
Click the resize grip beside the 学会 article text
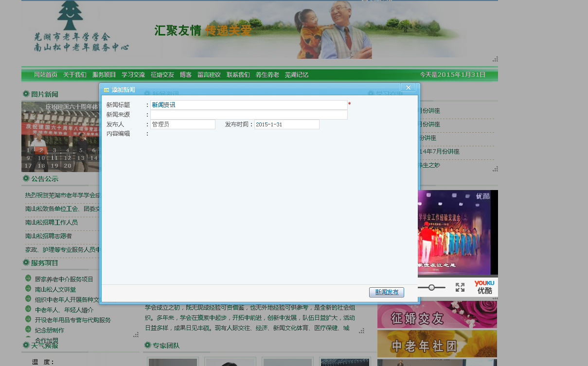click(x=361, y=331)
